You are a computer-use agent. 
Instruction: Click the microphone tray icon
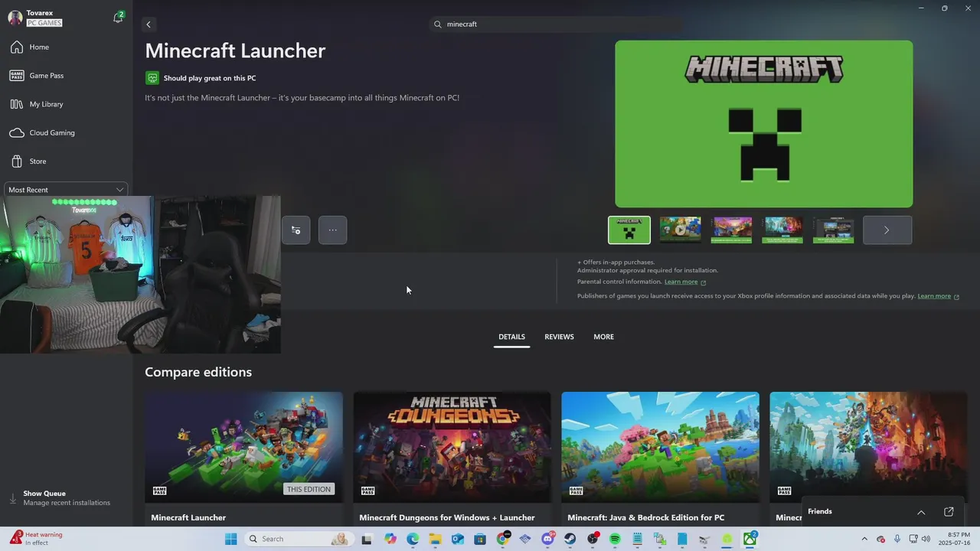click(897, 539)
